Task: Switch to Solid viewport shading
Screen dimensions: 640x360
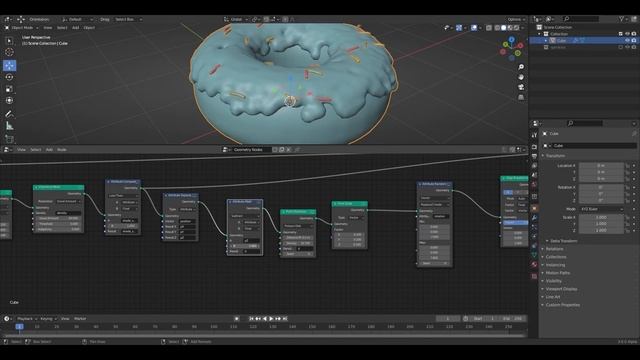Action: click(x=504, y=28)
